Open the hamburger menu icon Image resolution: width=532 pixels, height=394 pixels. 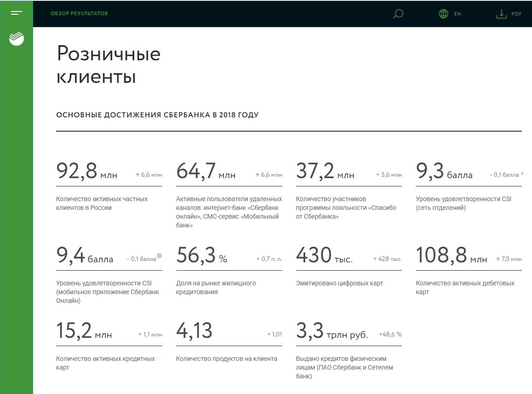(x=16, y=13)
